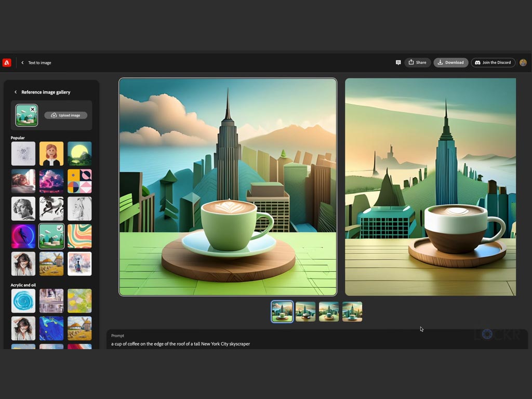
Task: Select the purple abstract city acrylic thumbnail
Action: coord(51,301)
